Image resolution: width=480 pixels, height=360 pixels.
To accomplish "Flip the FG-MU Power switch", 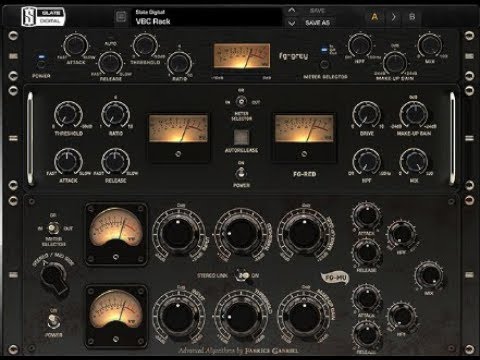I will pyautogui.click(x=53, y=322).
